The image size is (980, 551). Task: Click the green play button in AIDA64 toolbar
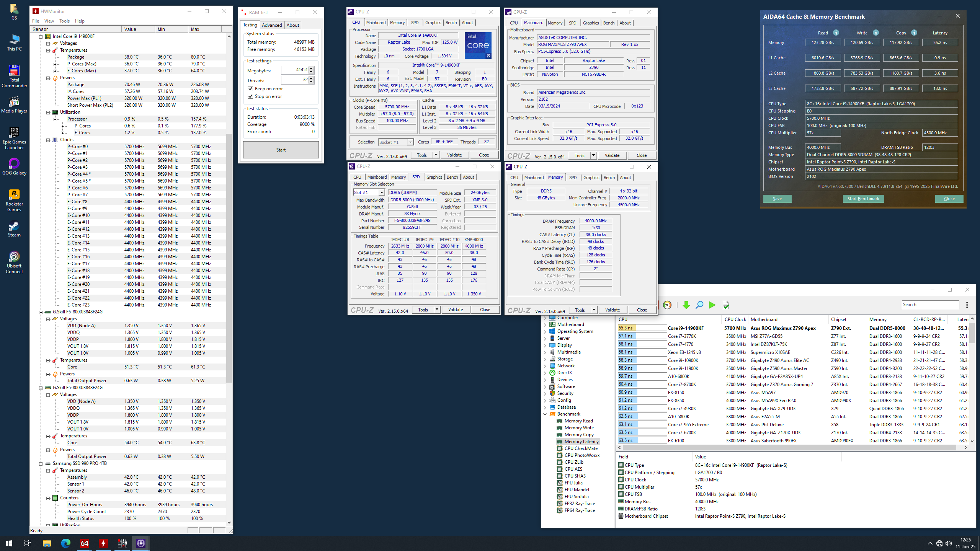point(712,305)
